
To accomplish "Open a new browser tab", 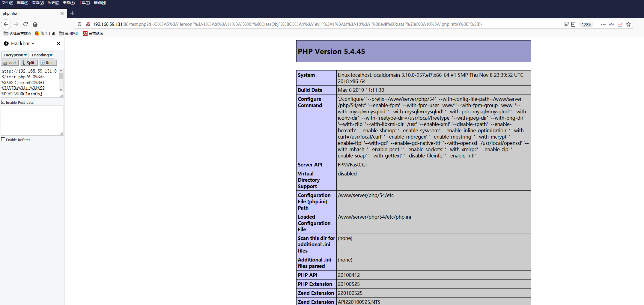I will coord(72,13).
